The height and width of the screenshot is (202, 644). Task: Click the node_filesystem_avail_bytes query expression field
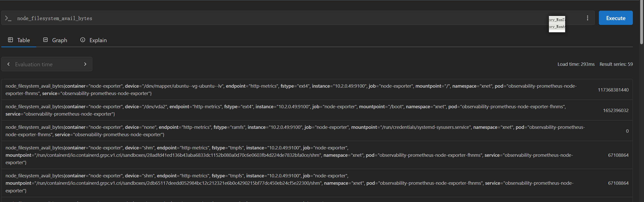(x=279, y=18)
